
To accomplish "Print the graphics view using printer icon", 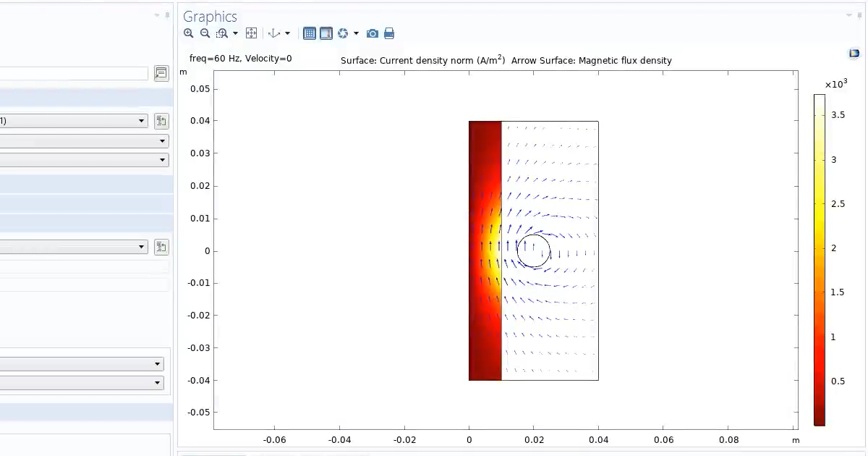I will [x=389, y=33].
